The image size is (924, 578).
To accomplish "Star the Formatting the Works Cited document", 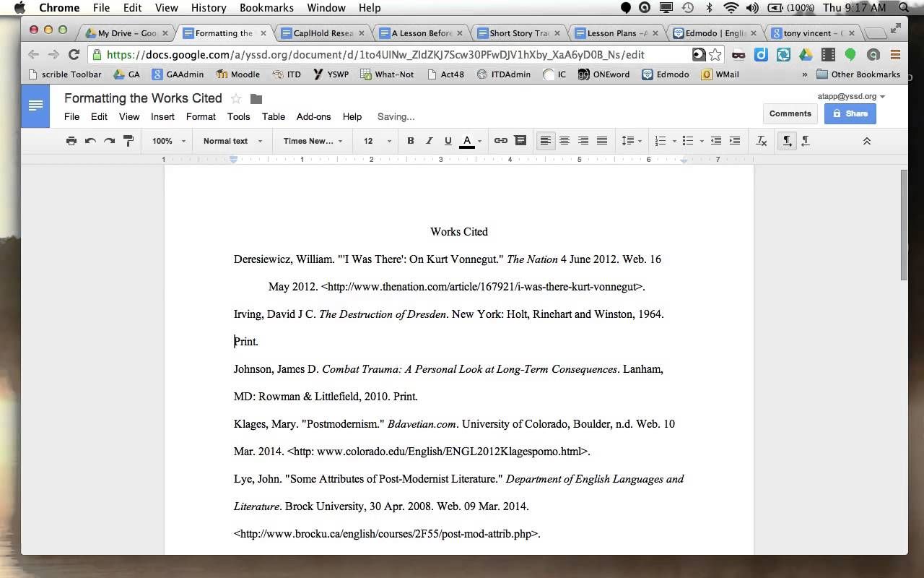I will point(236,99).
